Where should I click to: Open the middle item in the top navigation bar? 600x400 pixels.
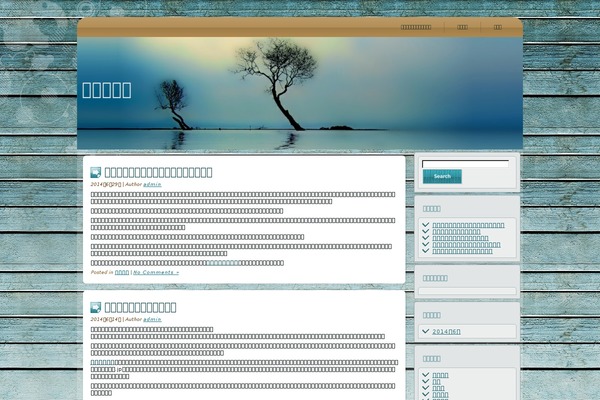pos(462,27)
